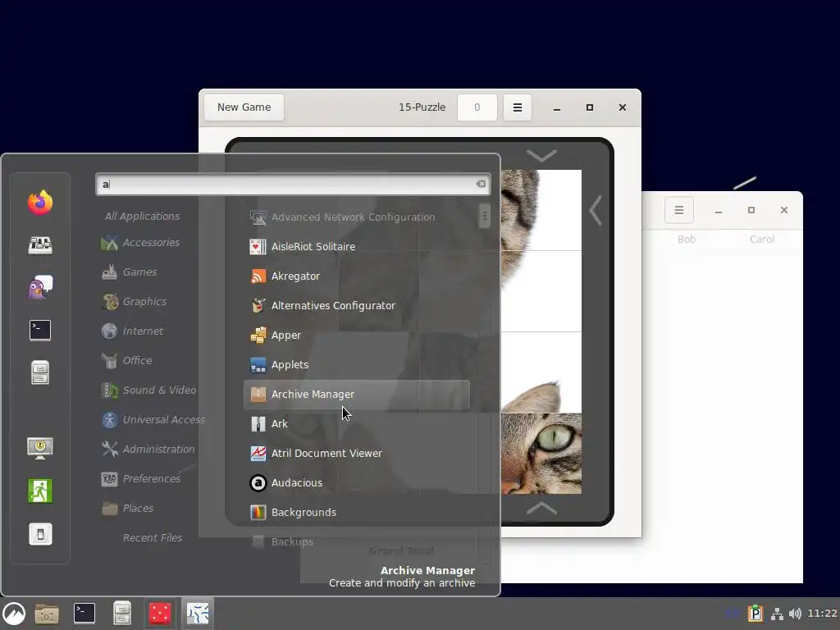The height and width of the screenshot is (630, 840).
Task: Click the up chevron below the puzzle board
Action: click(541, 508)
